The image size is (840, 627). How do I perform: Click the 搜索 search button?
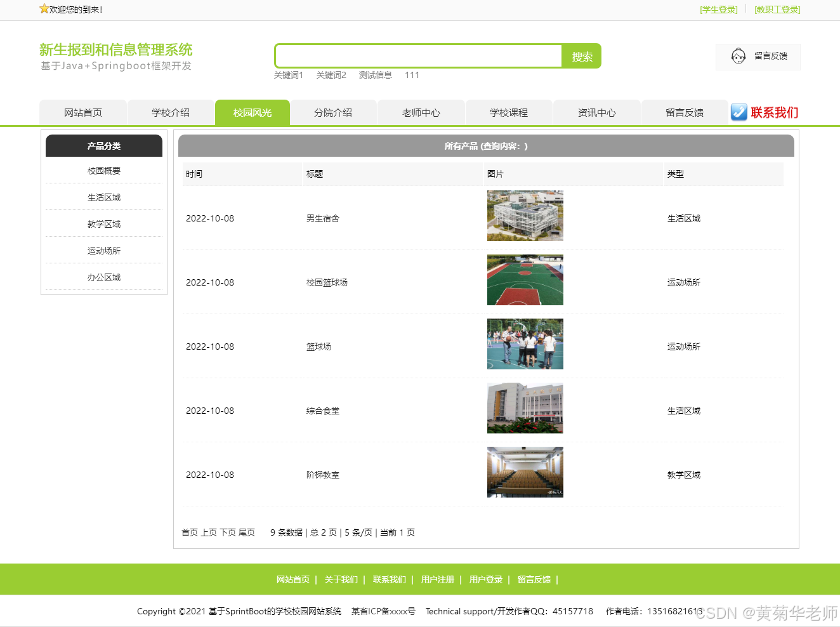(x=581, y=56)
